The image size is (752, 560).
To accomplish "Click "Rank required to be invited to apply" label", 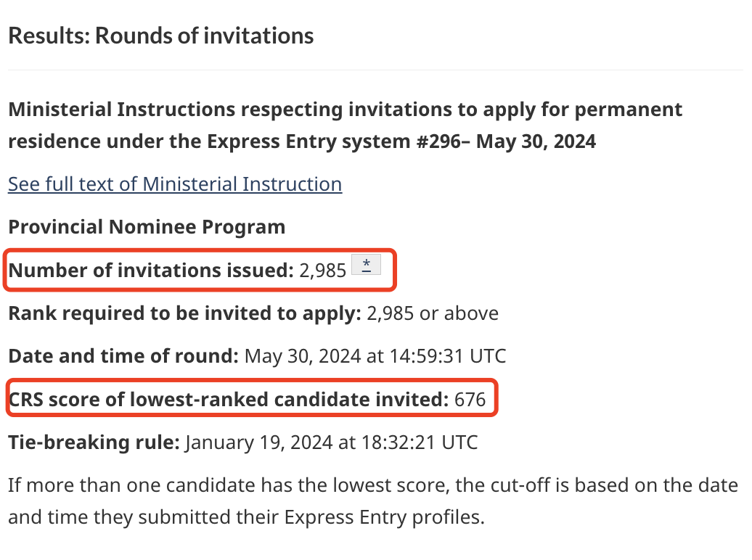I will point(184,314).
